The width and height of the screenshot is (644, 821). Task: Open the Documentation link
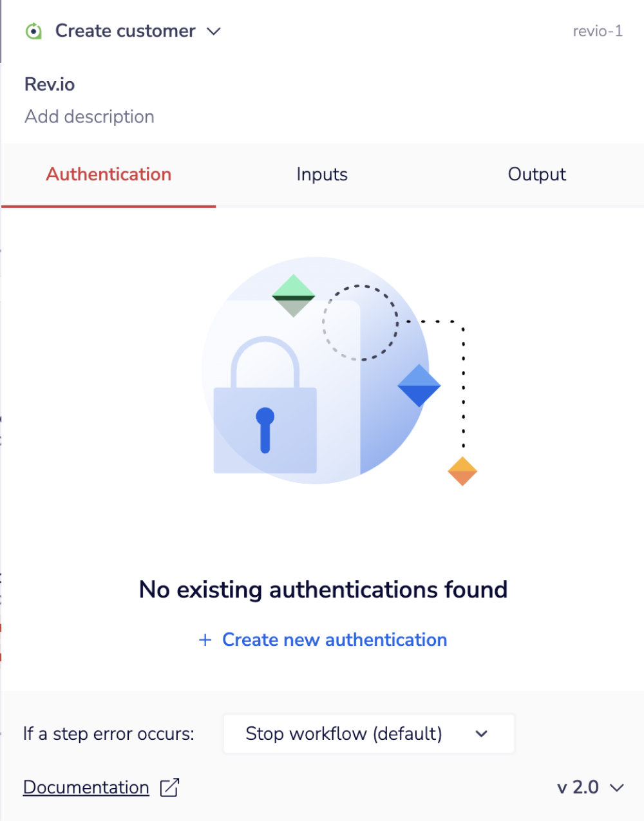(86, 787)
